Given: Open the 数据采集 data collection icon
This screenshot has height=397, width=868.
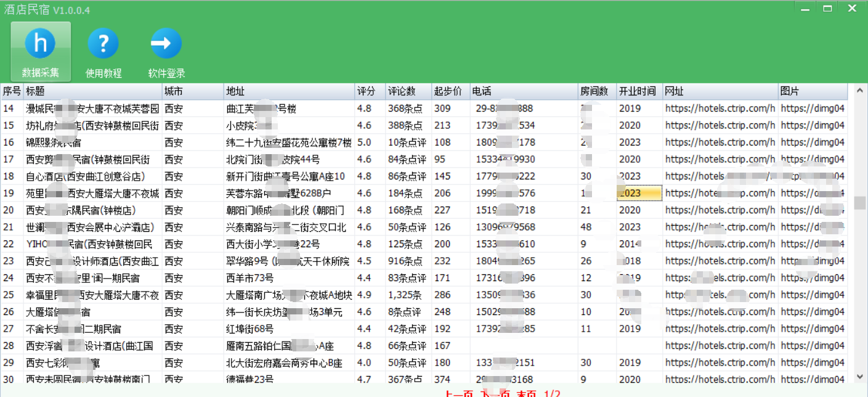Looking at the screenshot, I should tap(40, 44).
